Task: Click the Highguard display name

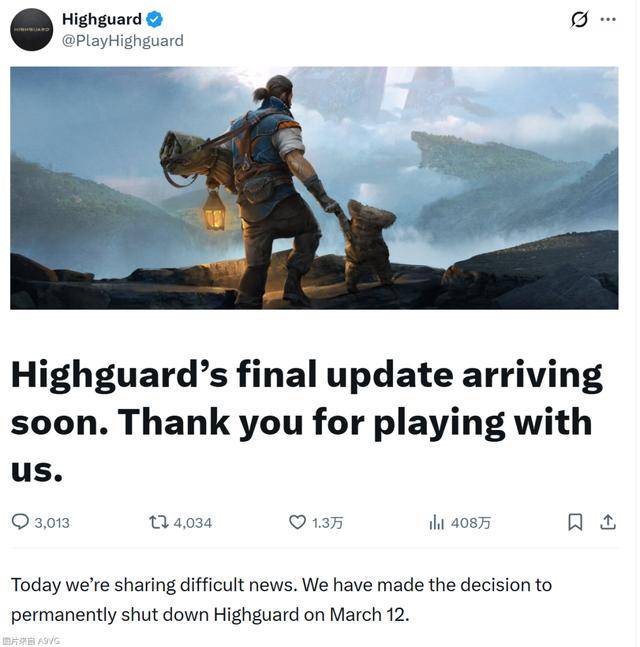Action: 102,19
